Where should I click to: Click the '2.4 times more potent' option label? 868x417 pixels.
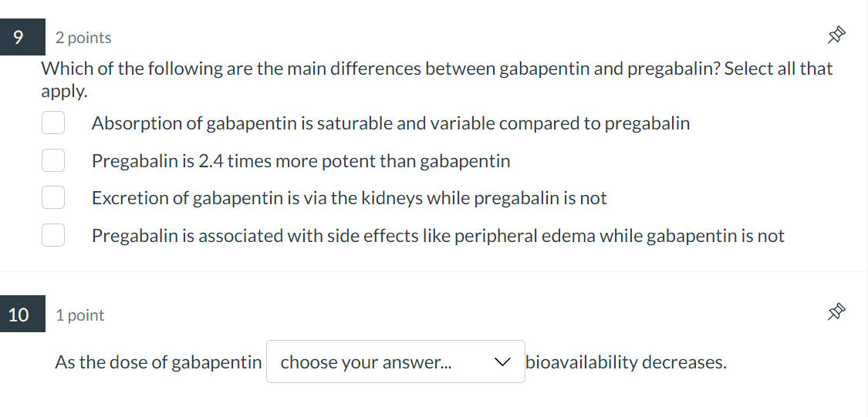coord(300,161)
